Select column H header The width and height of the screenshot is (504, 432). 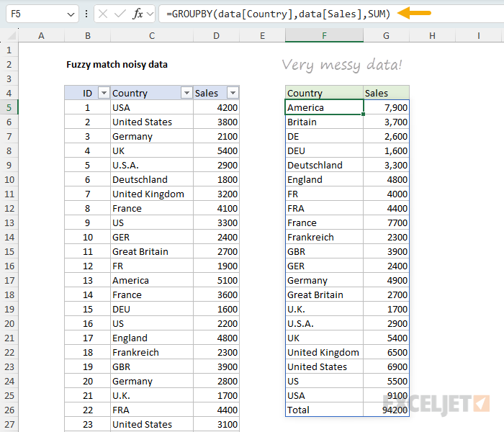click(x=432, y=36)
